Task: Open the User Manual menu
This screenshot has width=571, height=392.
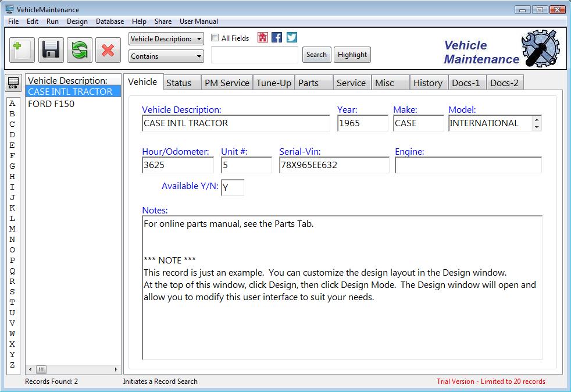Action: (199, 22)
